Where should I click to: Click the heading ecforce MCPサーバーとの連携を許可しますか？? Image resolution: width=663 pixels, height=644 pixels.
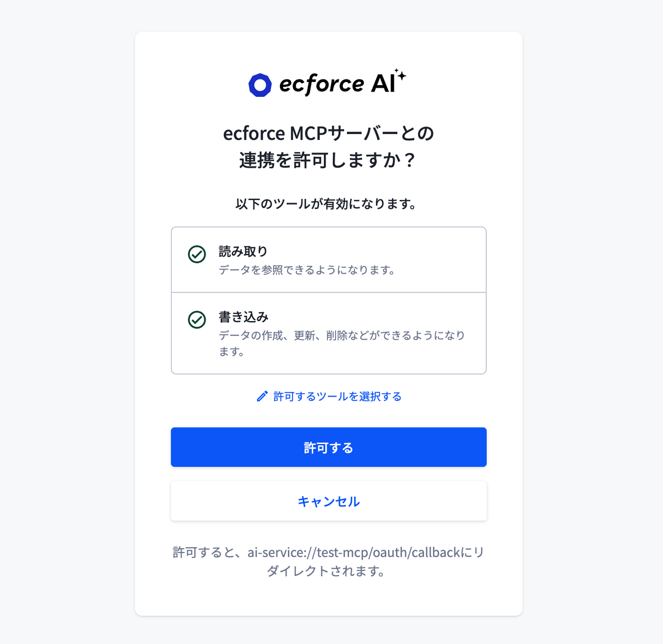tap(328, 147)
